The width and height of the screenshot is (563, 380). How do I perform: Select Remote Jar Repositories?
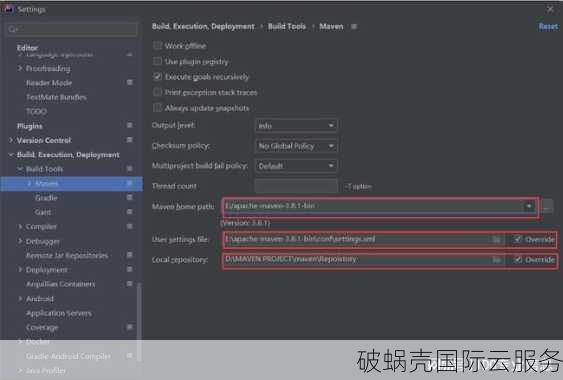[67, 255]
